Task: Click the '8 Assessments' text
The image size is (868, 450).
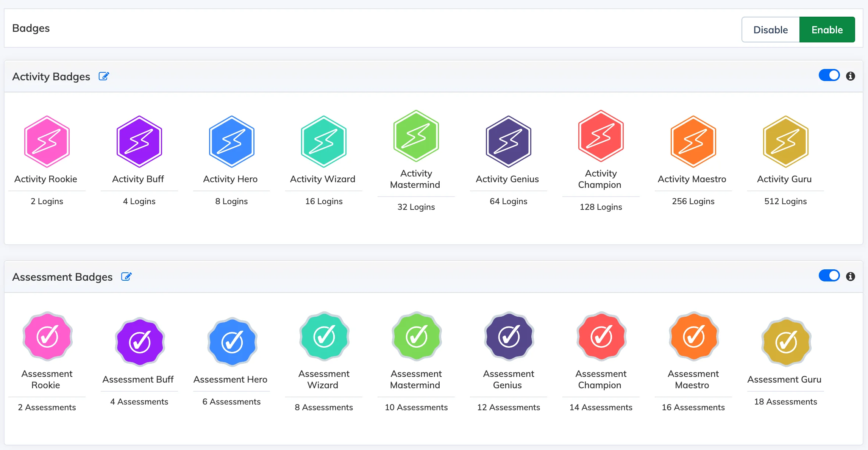Action: point(324,407)
